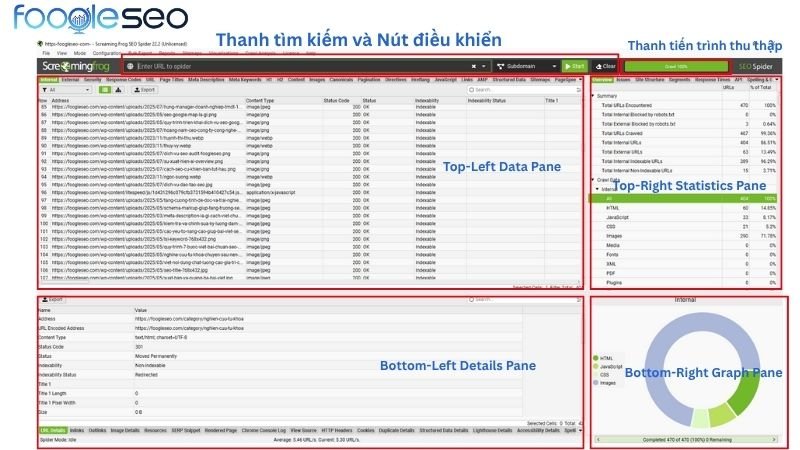Open the Issues tab in right pane
The image size is (800, 450).
click(623, 80)
